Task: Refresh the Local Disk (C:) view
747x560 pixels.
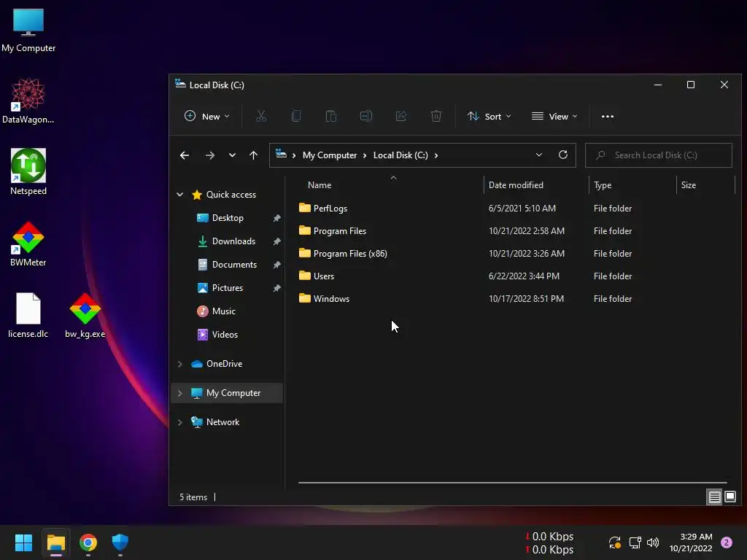Action: [x=562, y=155]
